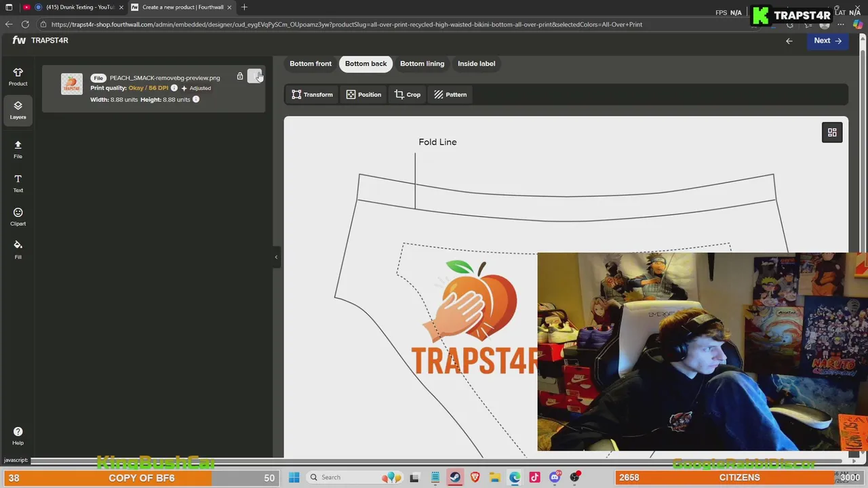Image resolution: width=868 pixels, height=488 pixels.
Task: Go back using the designer's left arrow
Action: click(789, 41)
